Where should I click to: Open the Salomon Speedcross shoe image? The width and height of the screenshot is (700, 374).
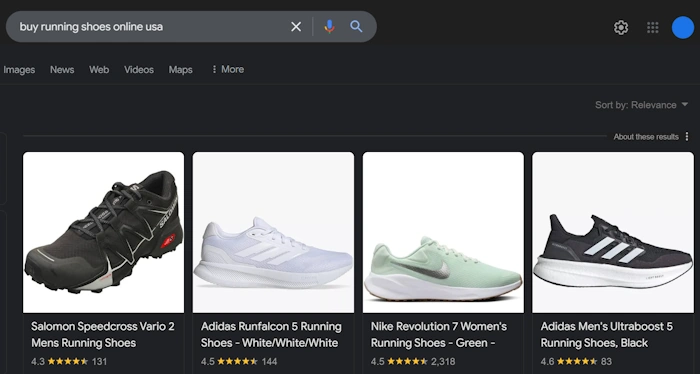[104, 232]
